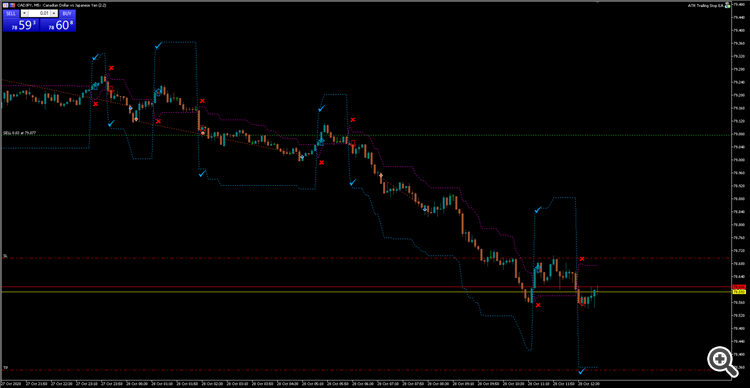This screenshot has width=750, height=388.
Task: Click the expert advisor status icon
Action: tap(728, 5)
